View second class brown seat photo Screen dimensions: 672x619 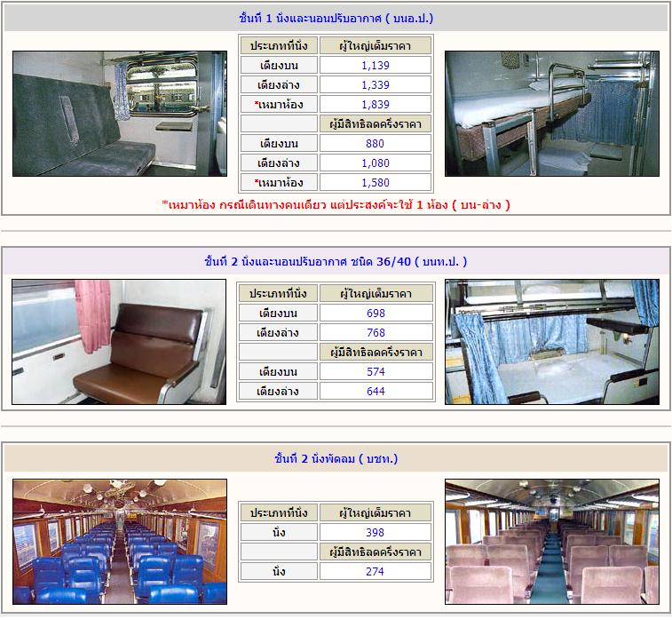pos(119,342)
